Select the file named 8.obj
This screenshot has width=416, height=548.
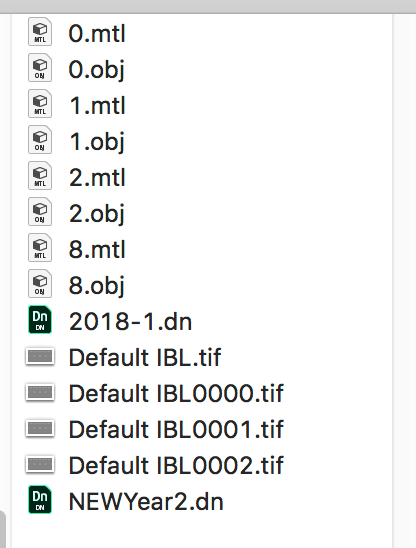tap(97, 286)
